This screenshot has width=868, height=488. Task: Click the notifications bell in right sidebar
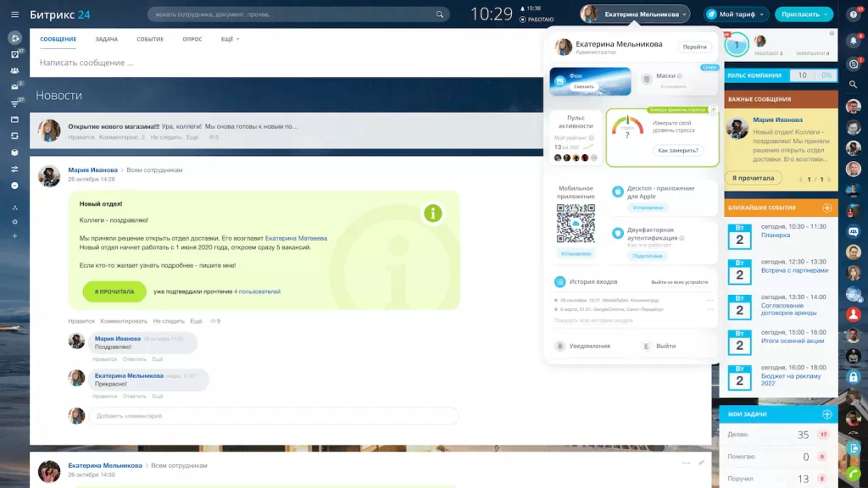(x=854, y=41)
